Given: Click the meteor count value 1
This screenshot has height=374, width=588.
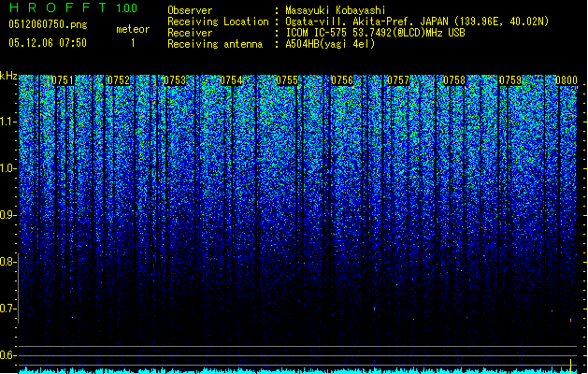Looking at the screenshot, I should click(133, 43).
